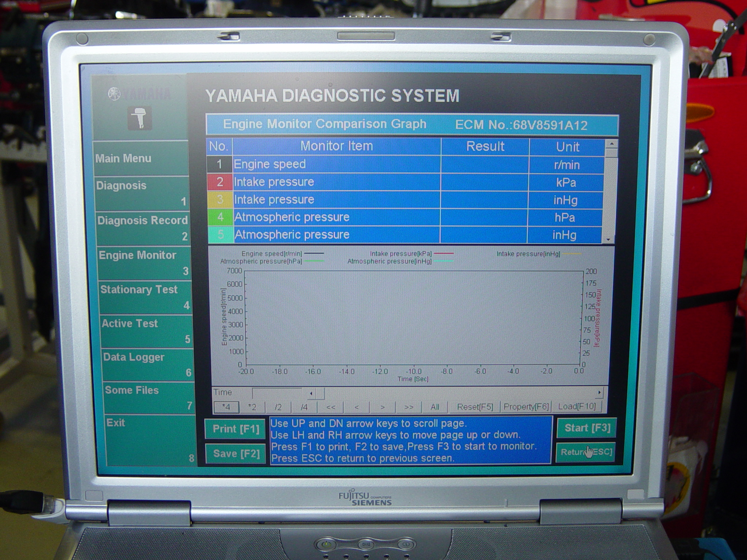Select the /2 time zoom button
This screenshot has width=747, height=560.
[x=278, y=407]
